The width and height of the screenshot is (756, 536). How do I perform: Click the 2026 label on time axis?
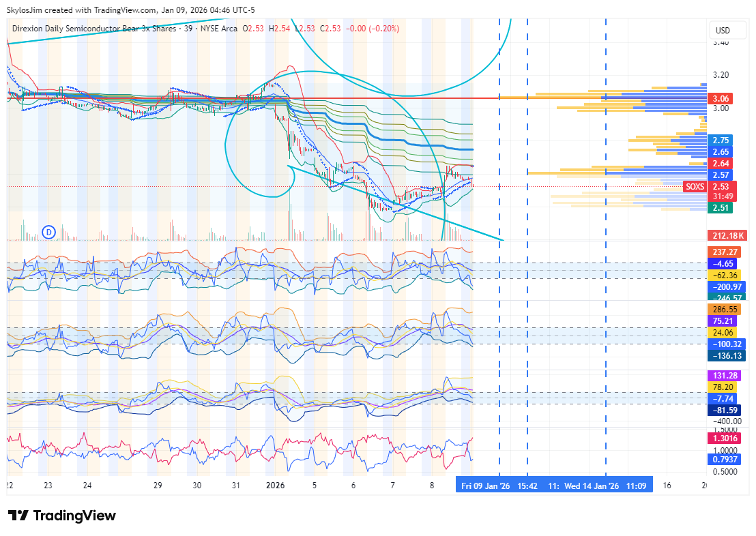point(275,486)
